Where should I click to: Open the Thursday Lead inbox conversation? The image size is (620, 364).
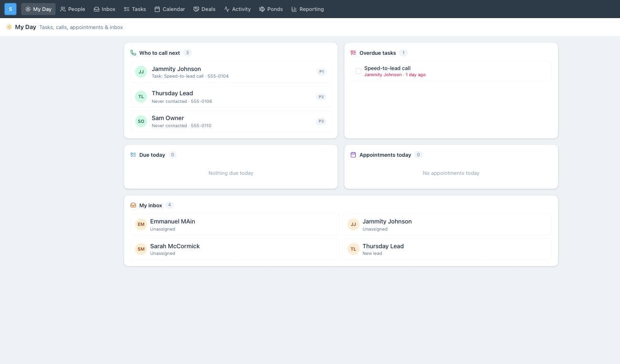coord(447,249)
